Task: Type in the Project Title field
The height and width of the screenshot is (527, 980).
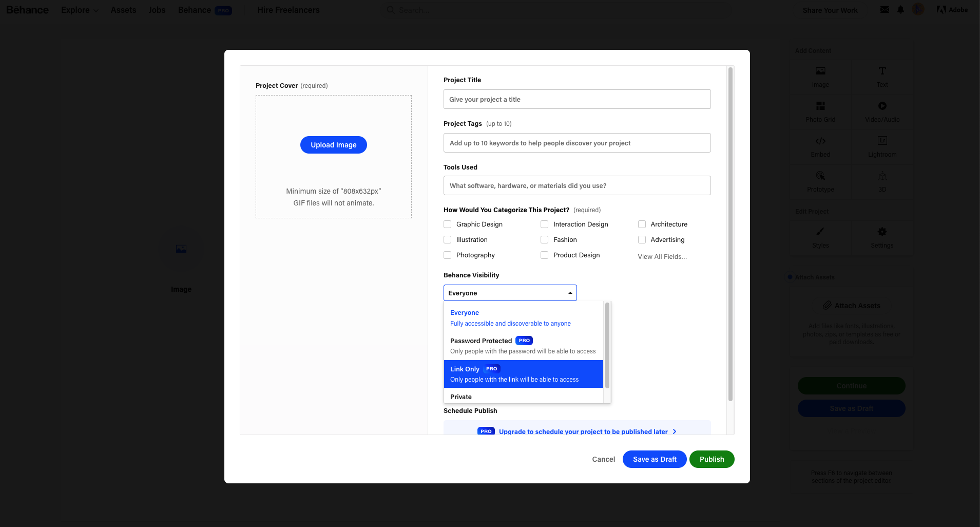Action: coord(577,99)
